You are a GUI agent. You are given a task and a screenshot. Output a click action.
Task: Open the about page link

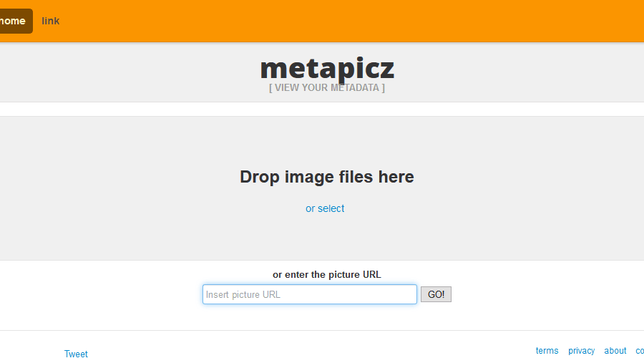pos(615,351)
